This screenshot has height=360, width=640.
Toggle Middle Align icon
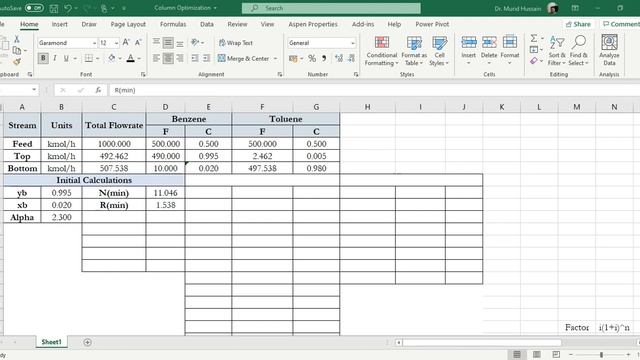coord(168,42)
